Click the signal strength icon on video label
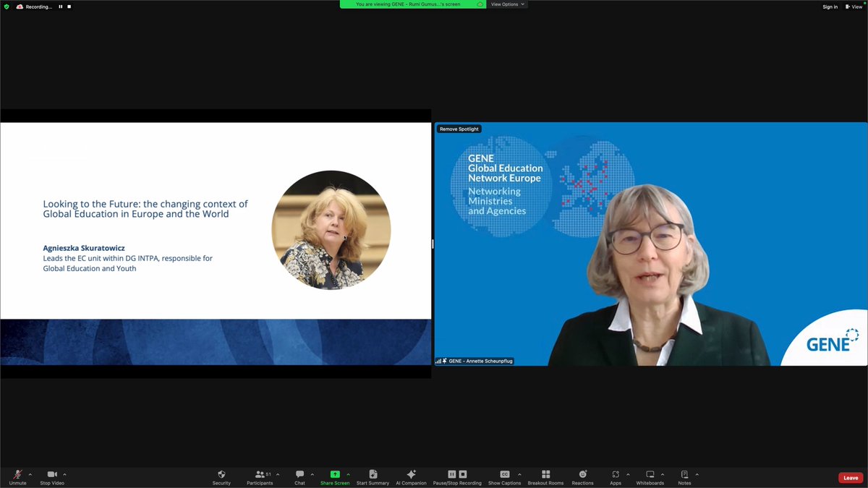The image size is (868, 488). pos(438,361)
